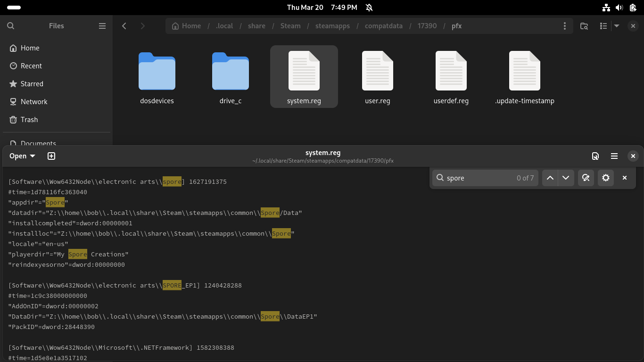This screenshot has width=644, height=362.
Task: Open the Activities overview pill
Action: (14, 7)
